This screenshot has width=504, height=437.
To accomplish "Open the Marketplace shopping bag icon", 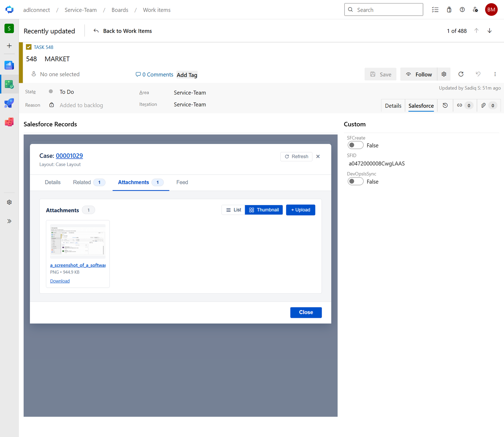I will (449, 10).
